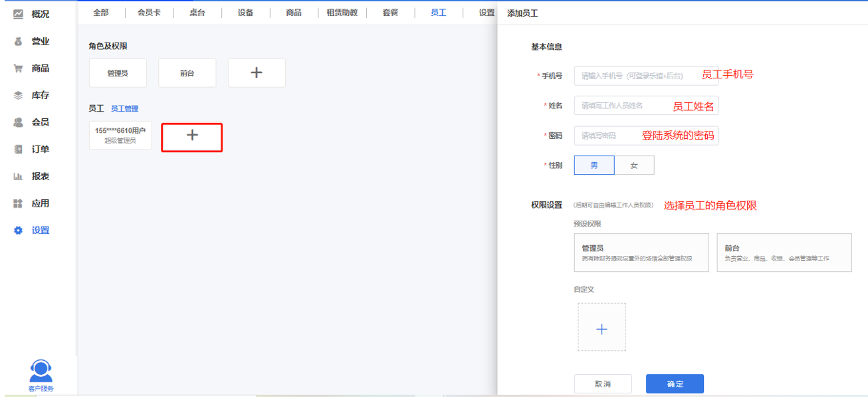The height and width of the screenshot is (406, 868).
Task: Go to 会员 members icon
Action: pos(18,122)
